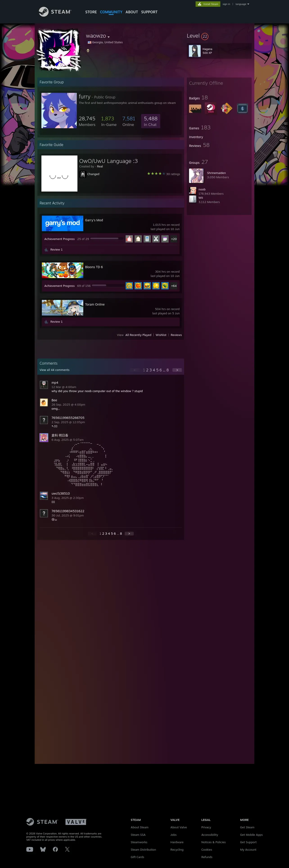
Task: Click the waowzo profile avatar
Action: [59, 50]
